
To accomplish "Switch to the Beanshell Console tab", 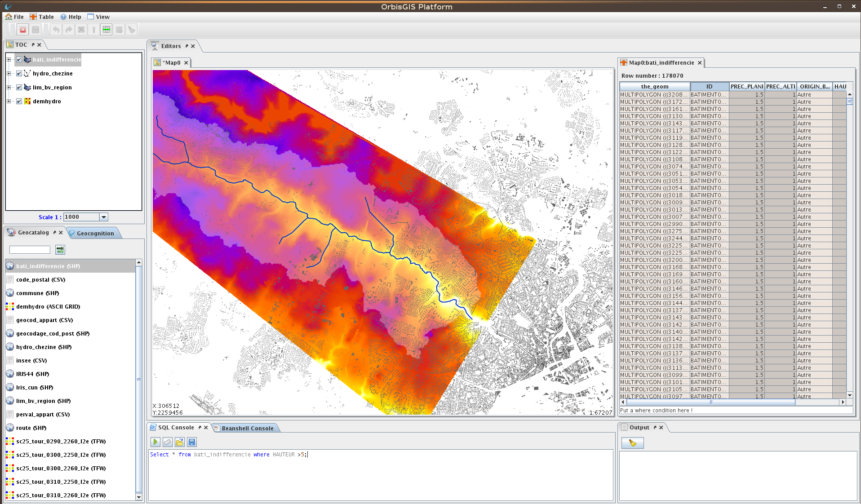I will tap(247, 428).
